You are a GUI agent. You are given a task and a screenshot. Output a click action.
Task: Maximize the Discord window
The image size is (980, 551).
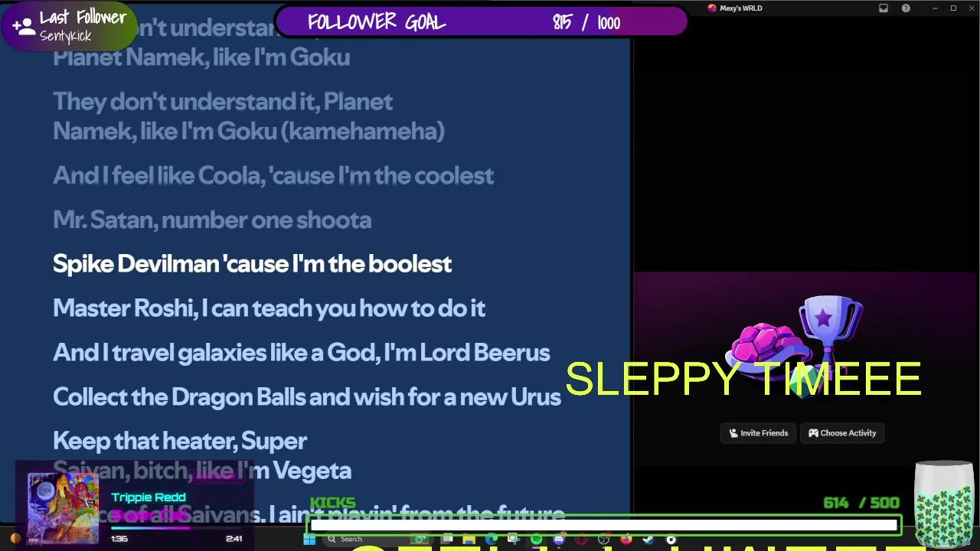(953, 8)
